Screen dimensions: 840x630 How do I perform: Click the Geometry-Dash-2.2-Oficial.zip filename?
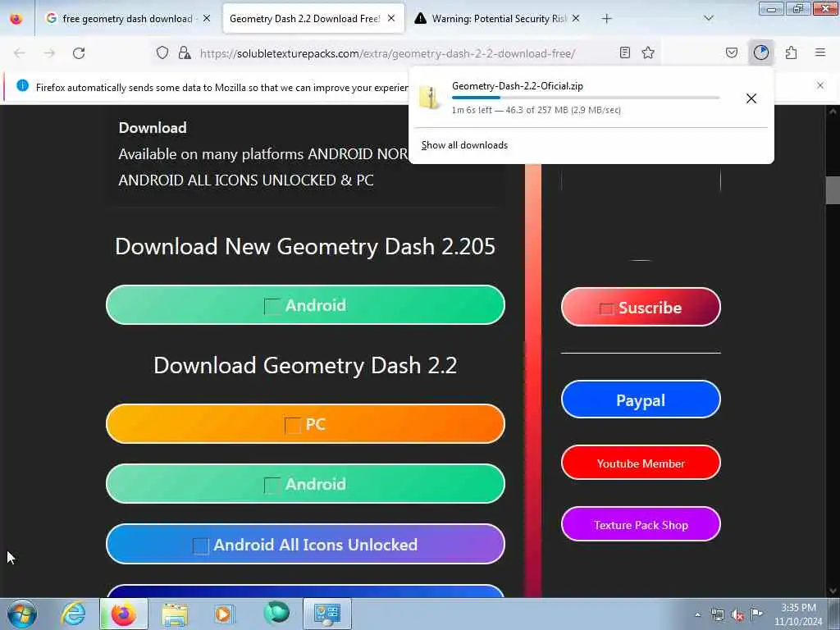click(518, 85)
